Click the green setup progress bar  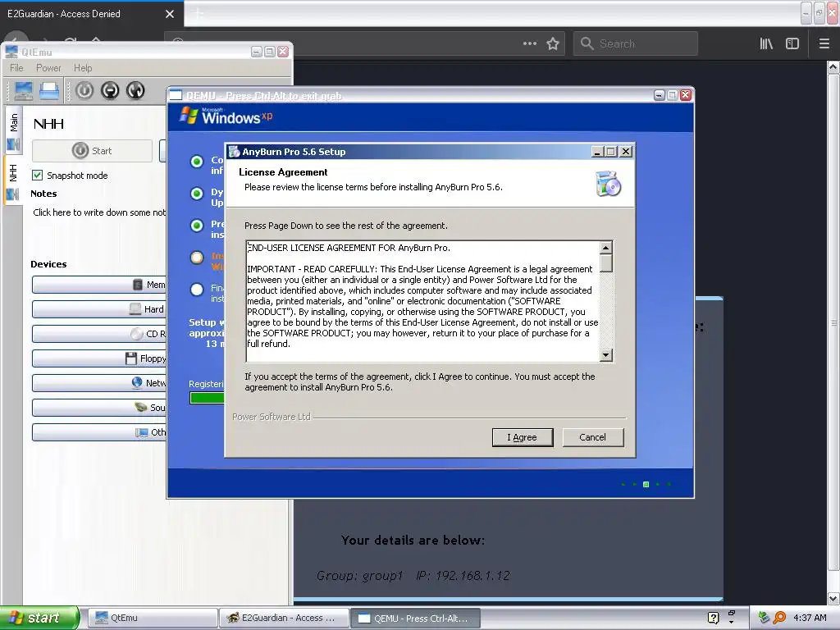tap(208, 398)
